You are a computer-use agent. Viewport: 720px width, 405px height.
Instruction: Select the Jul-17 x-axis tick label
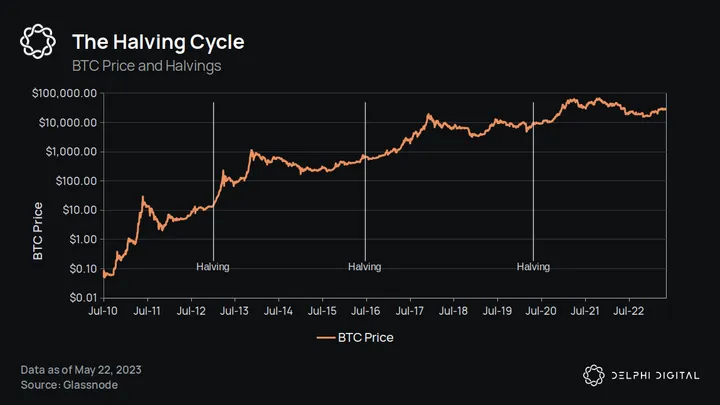pyautogui.click(x=409, y=312)
